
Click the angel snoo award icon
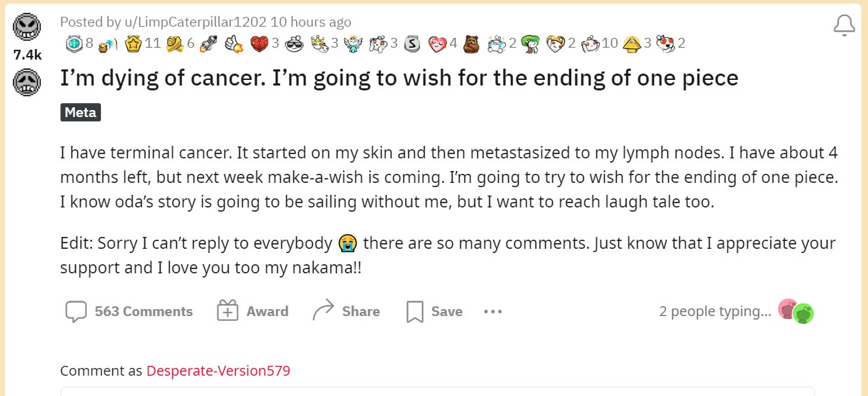coord(353,43)
